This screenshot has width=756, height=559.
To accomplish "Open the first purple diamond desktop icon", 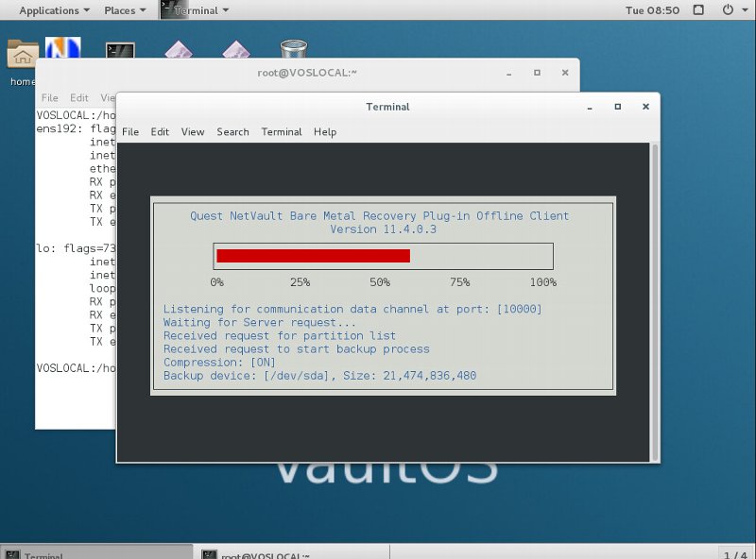I will pos(179,49).
